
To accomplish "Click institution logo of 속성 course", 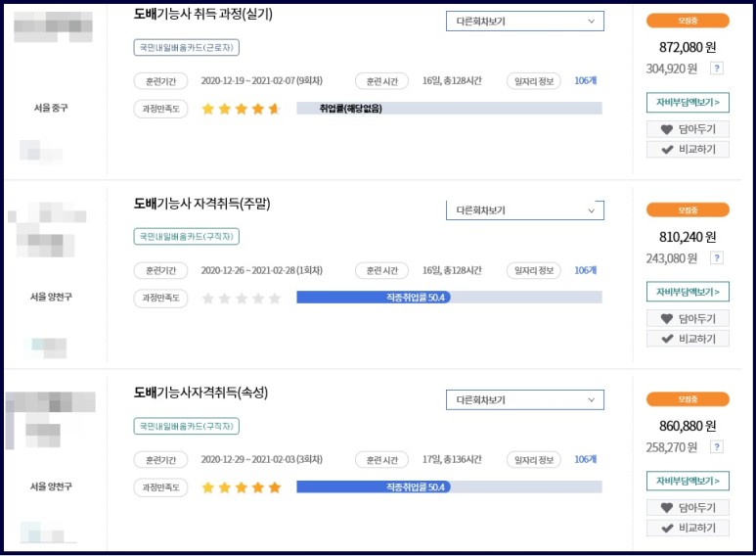I will [50, 420].
